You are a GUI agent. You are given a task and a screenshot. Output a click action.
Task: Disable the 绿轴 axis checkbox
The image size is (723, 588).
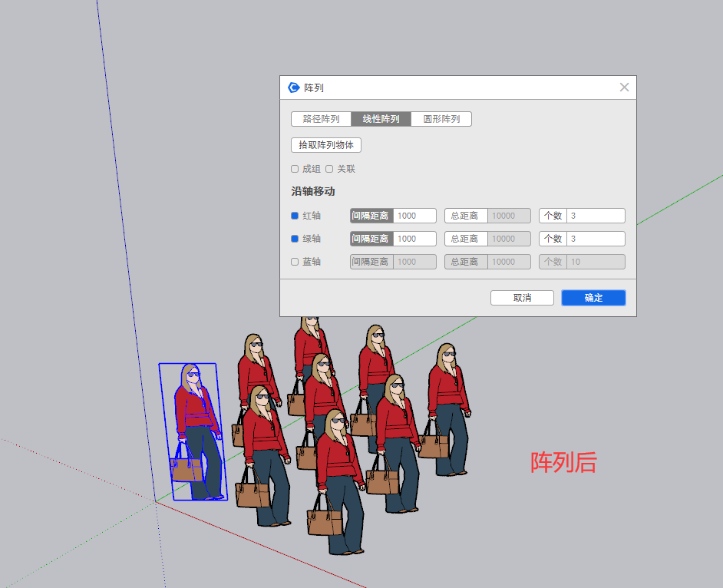(x=295, y=239)
